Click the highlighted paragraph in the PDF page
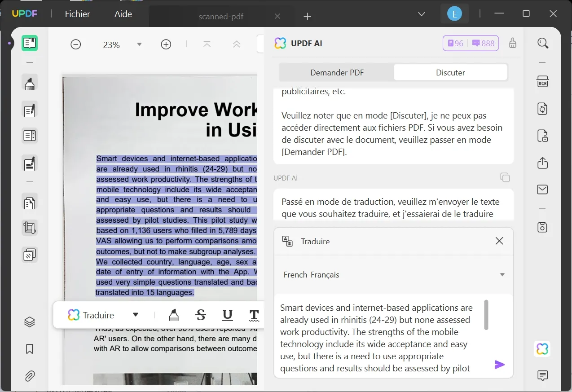This screenshot has width=572, height=392. (x=176, y=225)
